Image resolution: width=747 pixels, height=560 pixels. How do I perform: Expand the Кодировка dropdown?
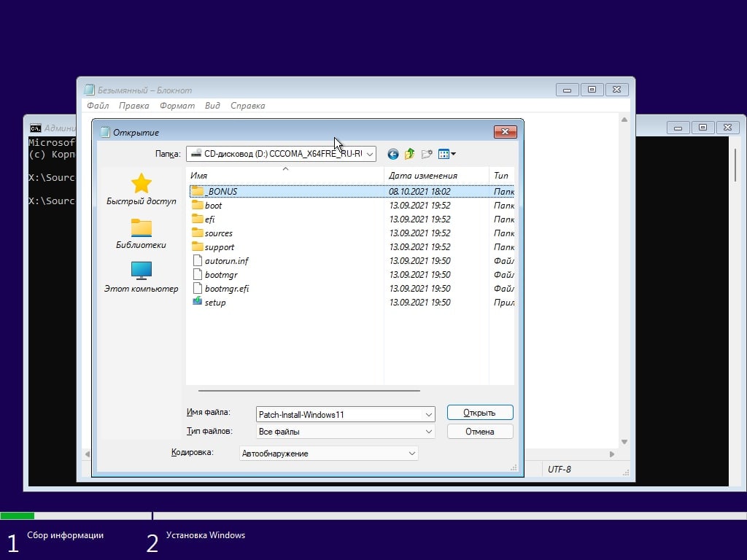[412, 454]
